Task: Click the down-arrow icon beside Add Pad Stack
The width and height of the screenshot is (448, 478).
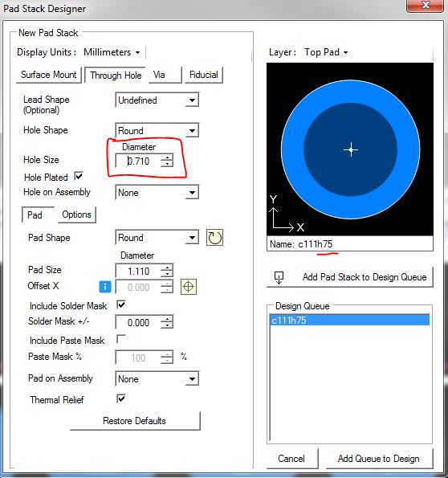Action: pos(279,277)
